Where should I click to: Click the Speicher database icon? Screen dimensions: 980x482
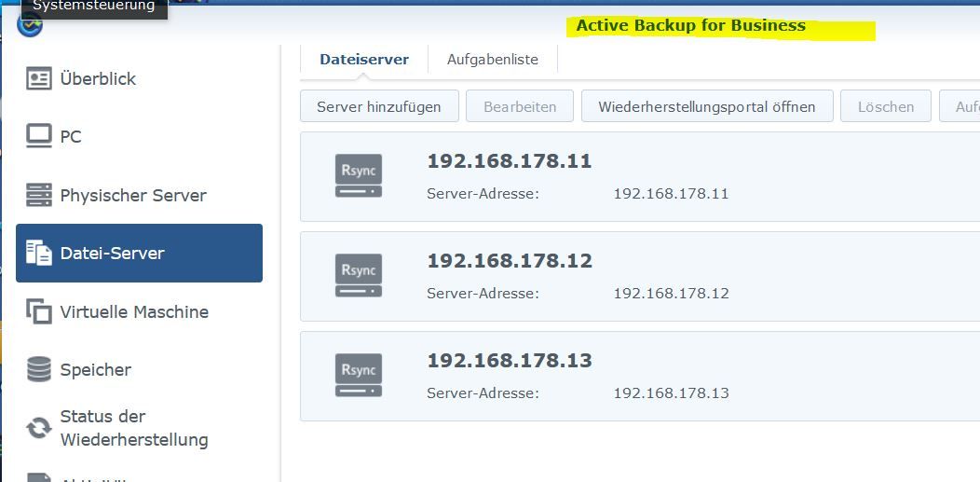pos(39,369)
